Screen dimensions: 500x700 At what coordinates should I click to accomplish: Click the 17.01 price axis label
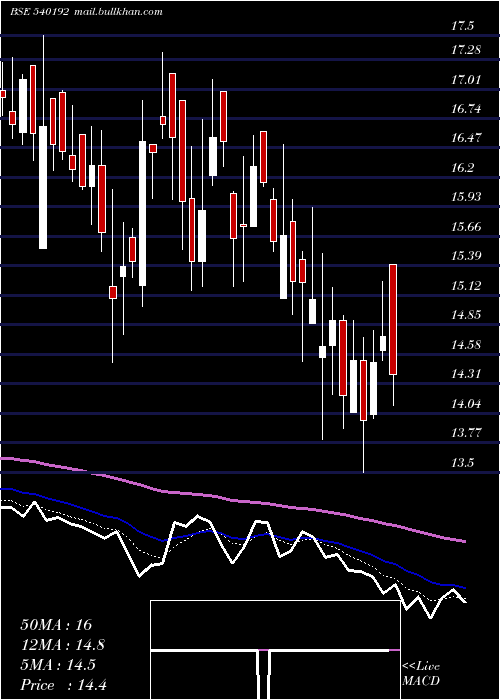point(466,80)
